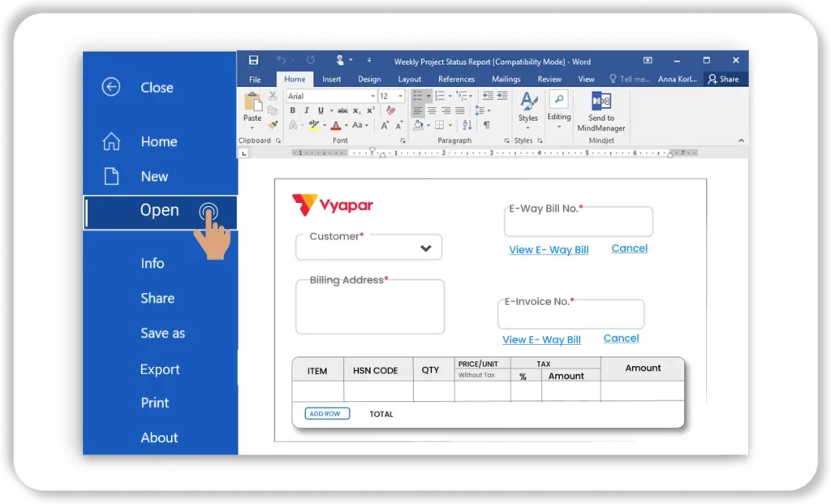Select Open in the backstage menu
This screenshot has height=504, width=831.
(159, 210)
